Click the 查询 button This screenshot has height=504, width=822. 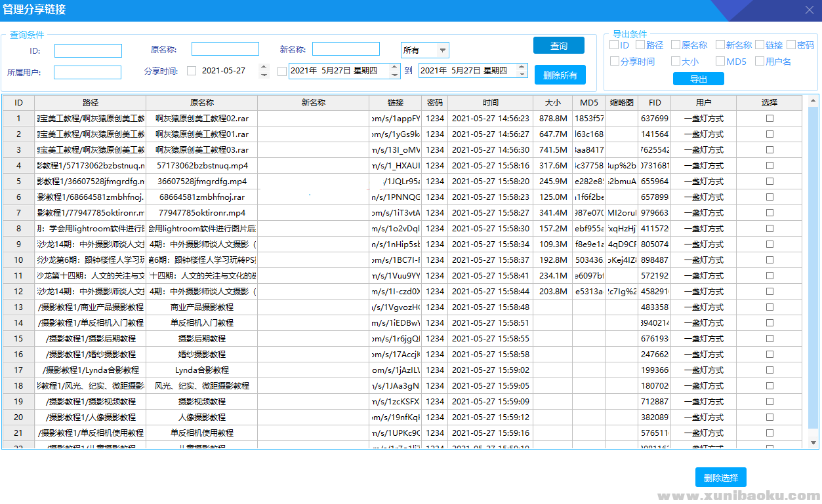(x=558, y=46)
